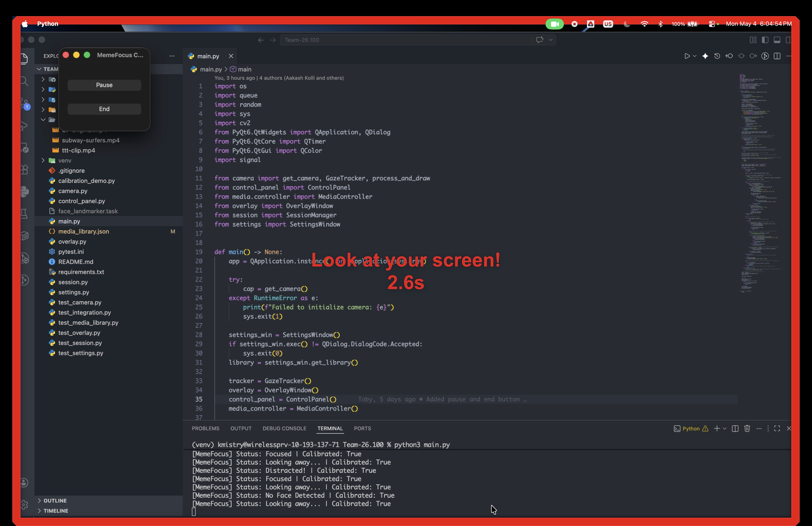The width and height of the screenshot is (812, 526).
Task: Click the Team-26.100 command center search
Action: point(406,40)
